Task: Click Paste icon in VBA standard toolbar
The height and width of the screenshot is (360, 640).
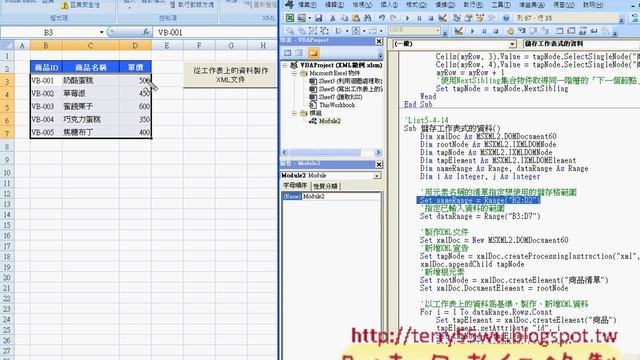Action: click(x=356, y=18)
